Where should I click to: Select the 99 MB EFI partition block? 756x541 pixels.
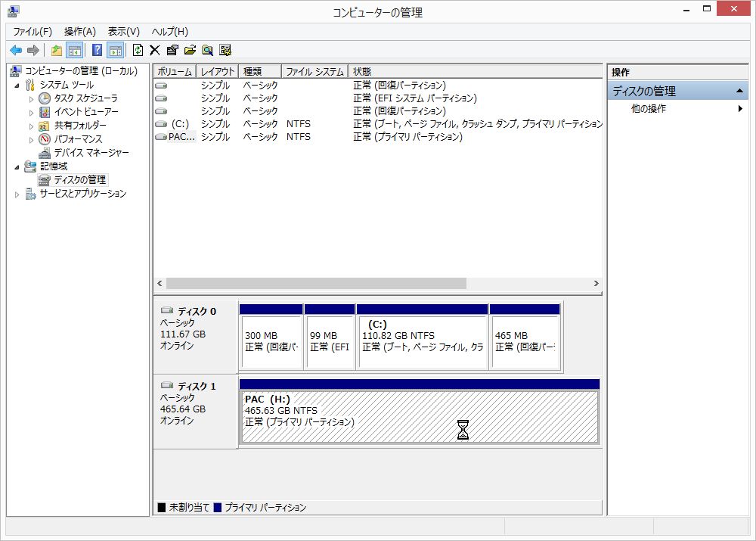point(330,337)
